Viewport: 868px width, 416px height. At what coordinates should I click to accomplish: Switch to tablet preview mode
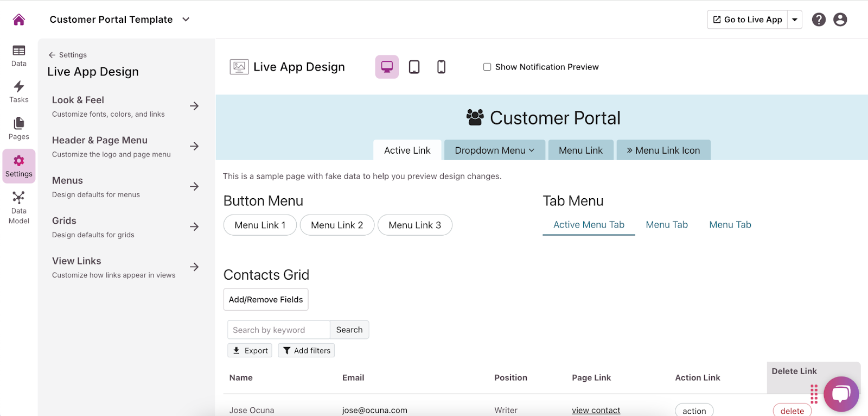click(x=414, y=67)
